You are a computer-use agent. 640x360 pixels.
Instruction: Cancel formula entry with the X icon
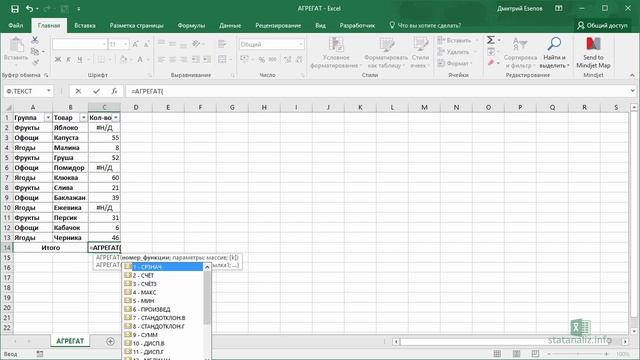tap(78, 91)
